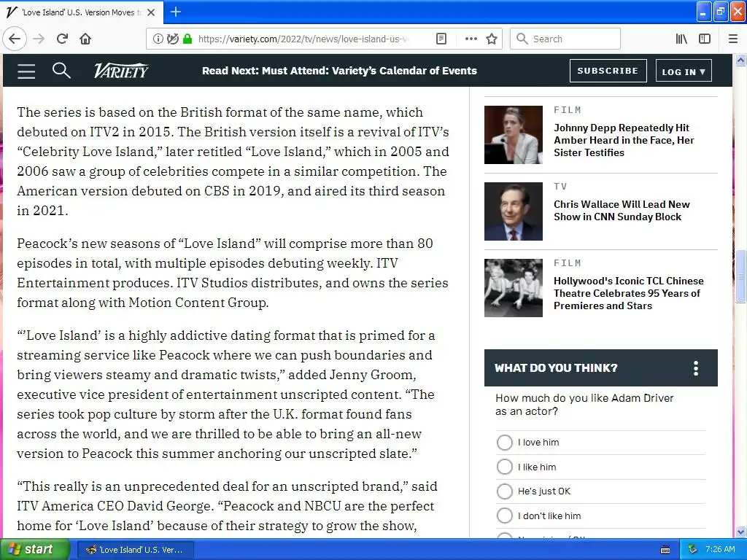Click the Amber Heard testimony thumbnail

point(513,135)
